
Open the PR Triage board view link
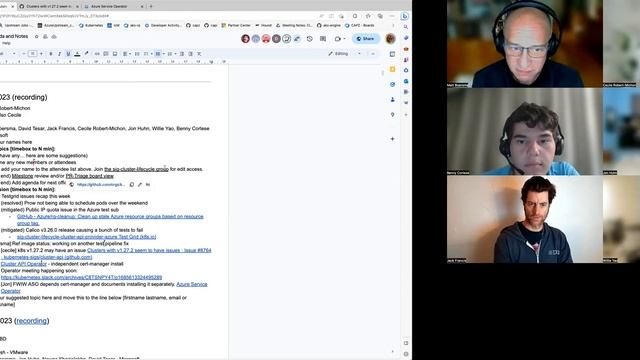tap(89, 176)
